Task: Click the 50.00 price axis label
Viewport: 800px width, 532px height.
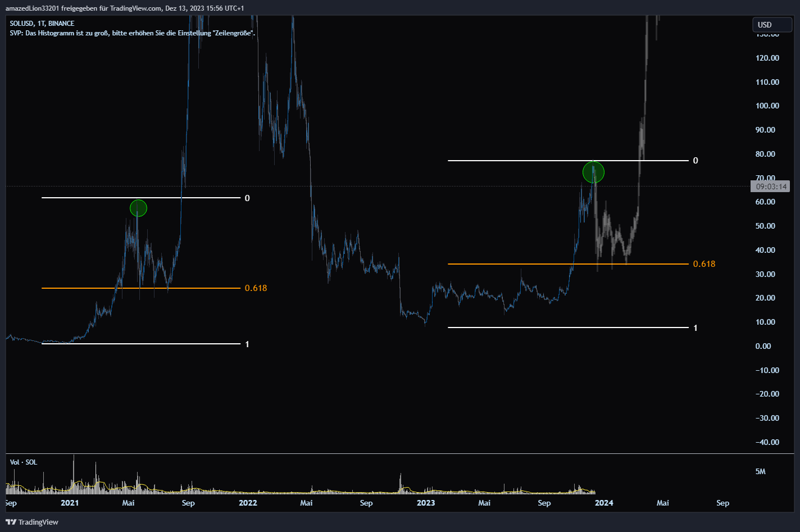Action: click(x=766, y=226)
